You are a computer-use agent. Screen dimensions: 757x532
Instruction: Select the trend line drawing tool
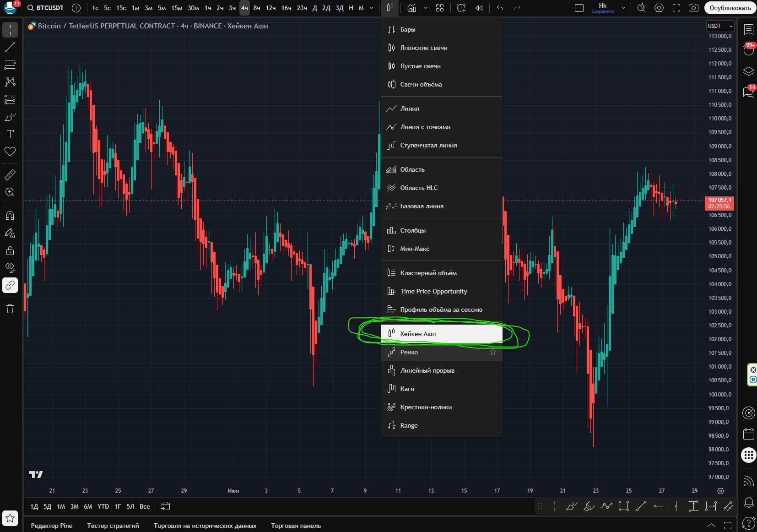[x=10, y=47]
